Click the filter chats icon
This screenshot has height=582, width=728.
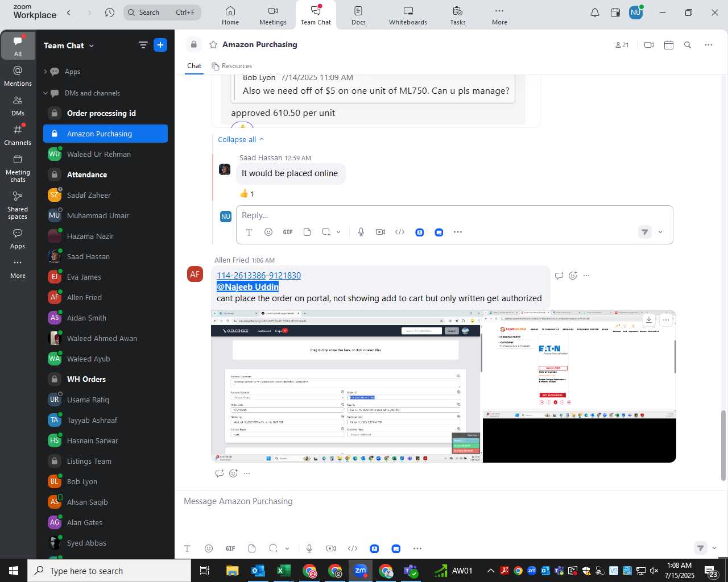(143, 45)
